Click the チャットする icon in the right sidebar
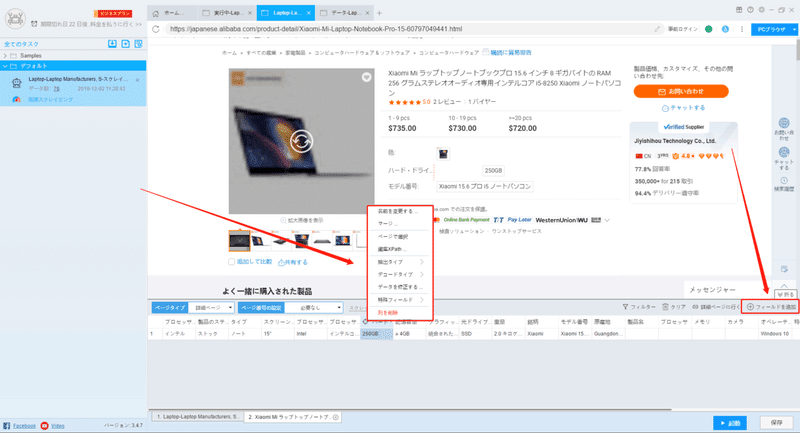The image size is (800, 433). [x=784, y=152]
